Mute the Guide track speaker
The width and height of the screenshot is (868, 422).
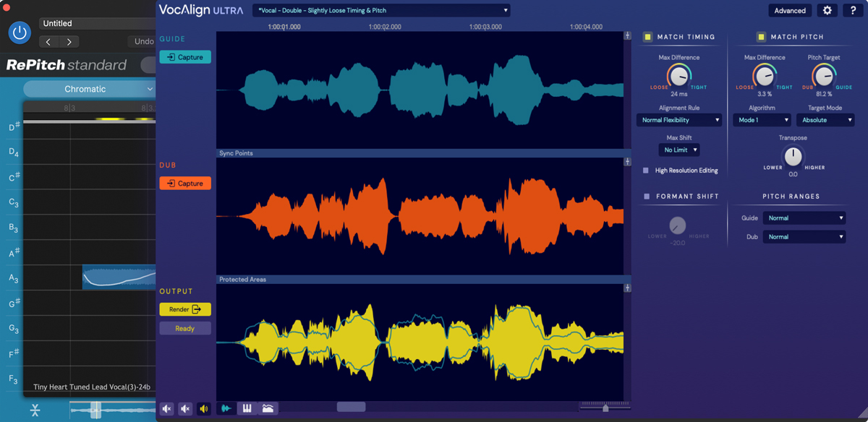167,408
